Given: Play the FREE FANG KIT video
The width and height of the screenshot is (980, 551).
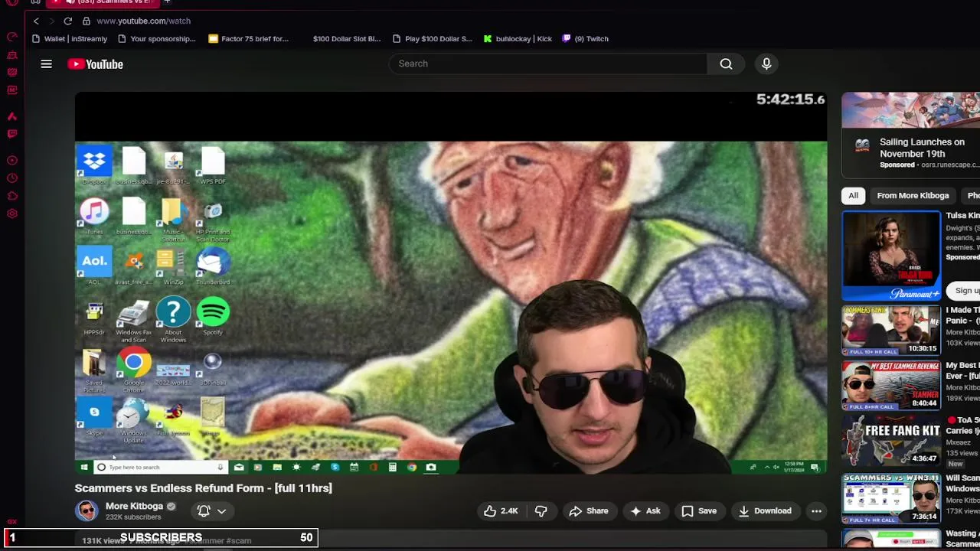Looking at the screenshot, I should tap(891, 442).
